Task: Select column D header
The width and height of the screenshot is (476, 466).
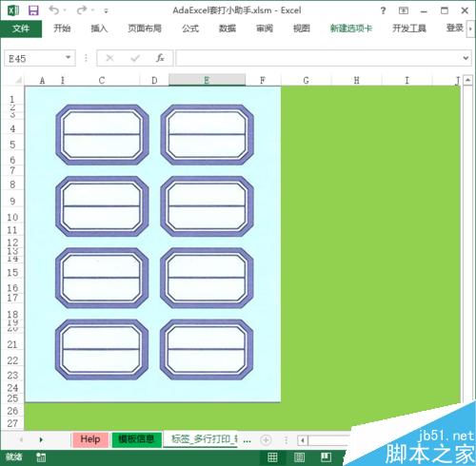Action: pos(154,81)
